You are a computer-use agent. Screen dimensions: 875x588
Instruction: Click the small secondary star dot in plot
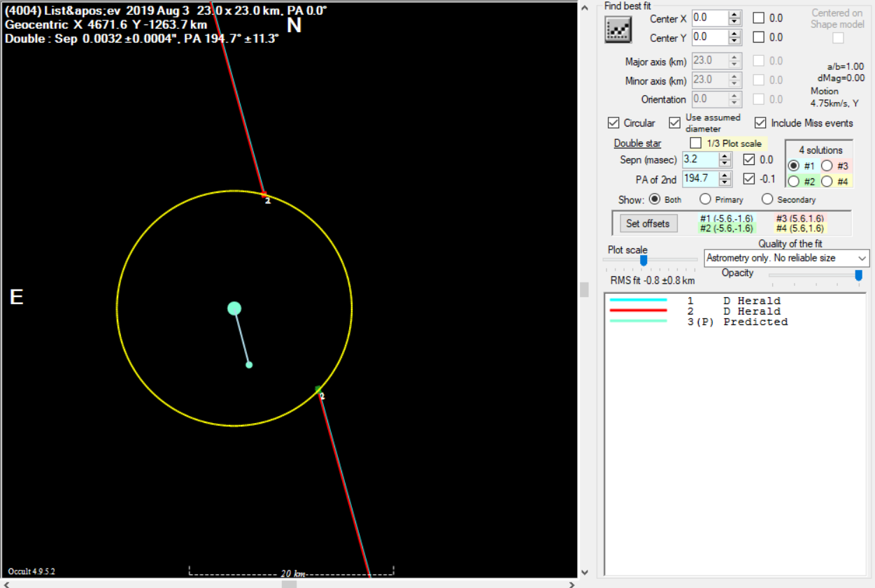pos(249,364)
